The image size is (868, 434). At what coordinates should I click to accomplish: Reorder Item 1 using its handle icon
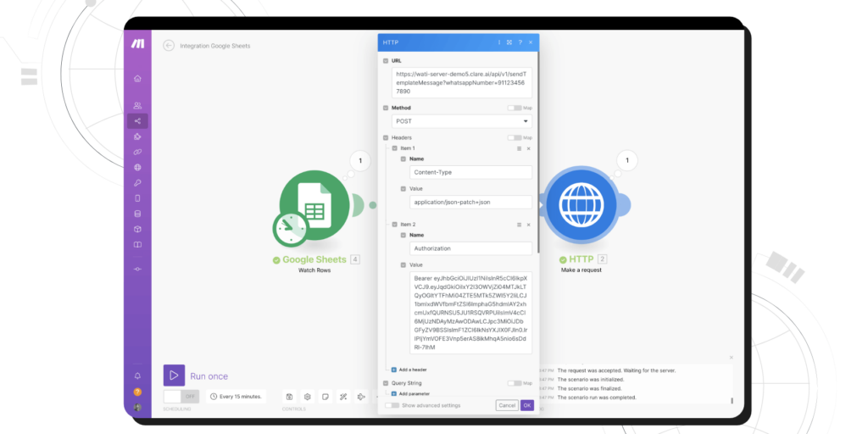tap(519, 148)
